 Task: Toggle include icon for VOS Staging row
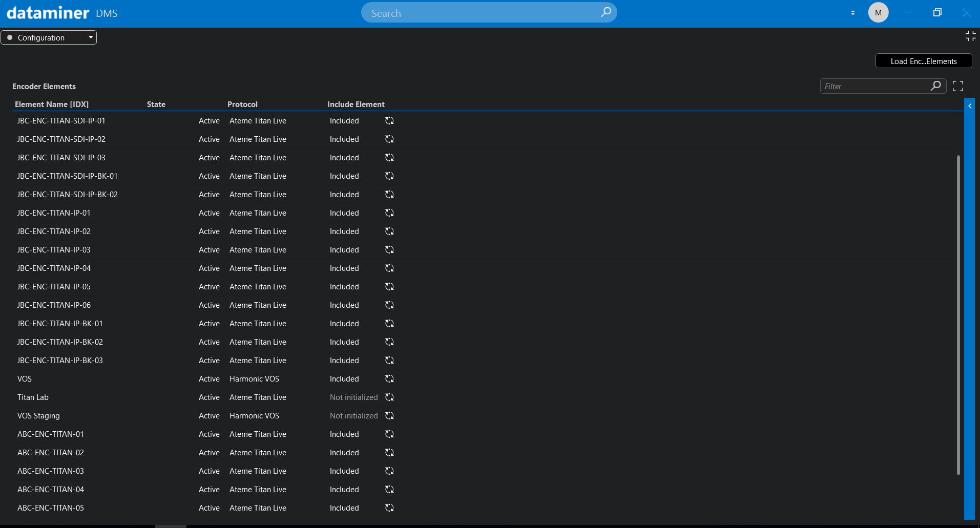click(x=389, y=416)
